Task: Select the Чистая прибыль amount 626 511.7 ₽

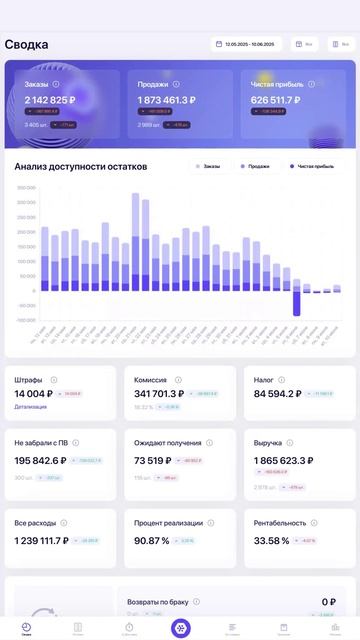Action: [276, 100]
